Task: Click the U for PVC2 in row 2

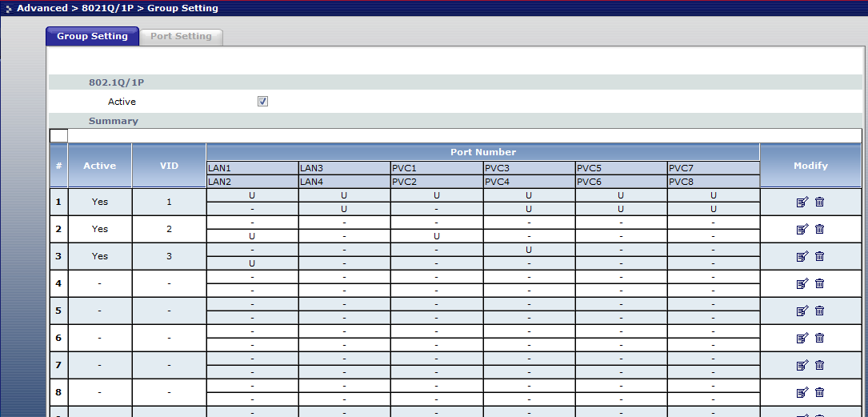Action: pyautogui.click(x=437, y=236)
